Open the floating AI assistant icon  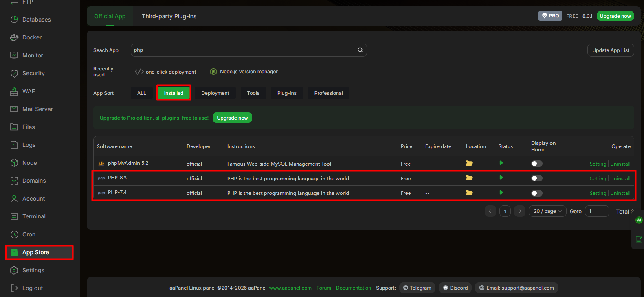[639, 220]
